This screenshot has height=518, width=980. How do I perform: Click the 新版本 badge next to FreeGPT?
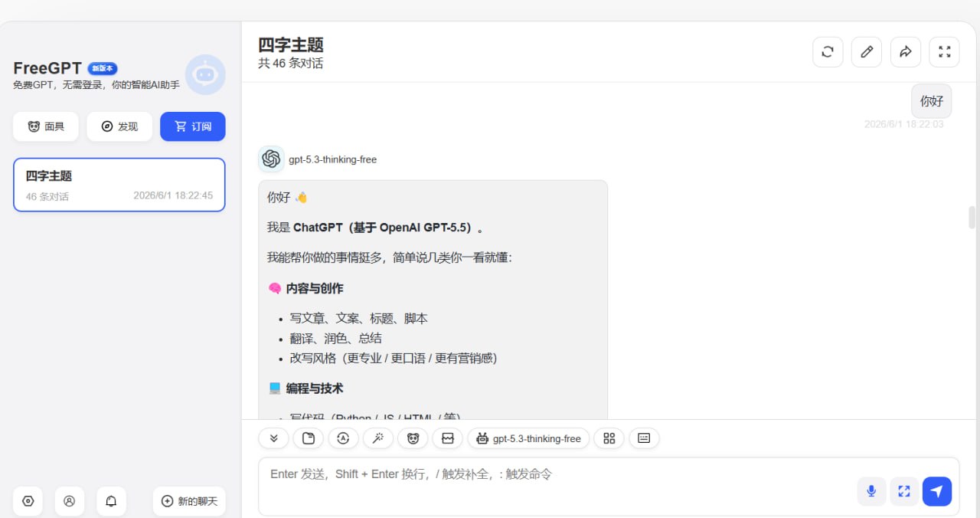(x=103, y=68)
